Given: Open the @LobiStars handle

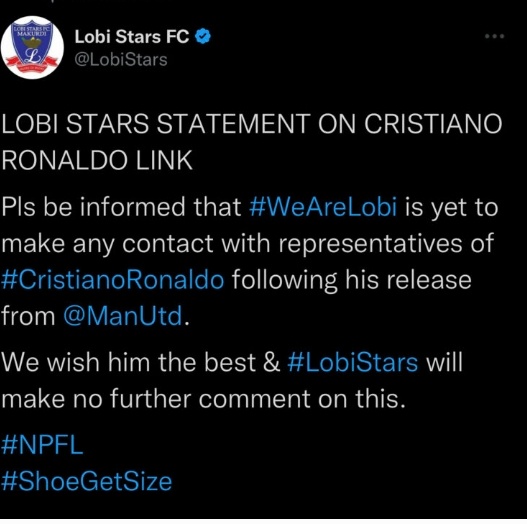Looking at the screenshot, I should pyautogui.click(x=121, y=60).
